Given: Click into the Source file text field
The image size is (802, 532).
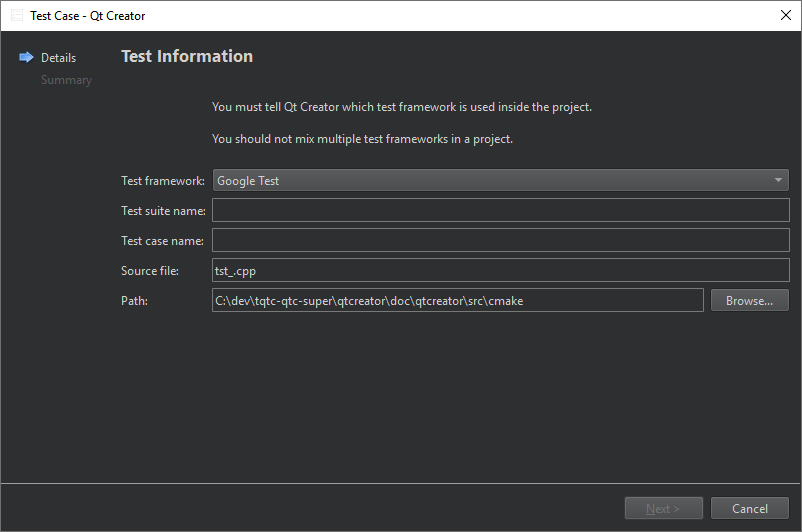Looking at the screenshot, I should click(x=500, y=271).
